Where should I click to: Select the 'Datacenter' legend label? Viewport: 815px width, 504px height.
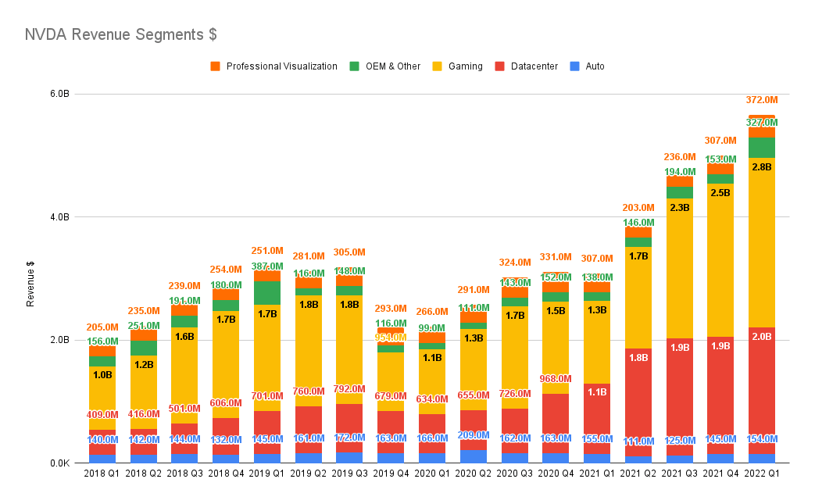(534, 66)
